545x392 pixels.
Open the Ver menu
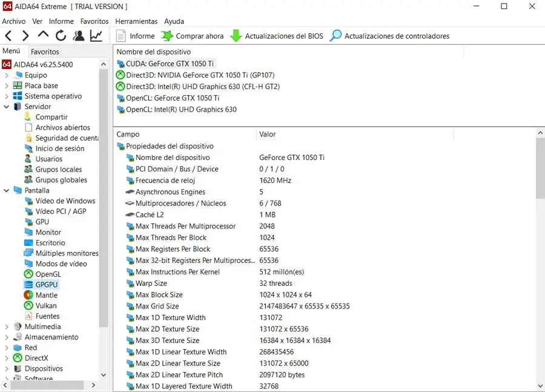click(37, 21)
